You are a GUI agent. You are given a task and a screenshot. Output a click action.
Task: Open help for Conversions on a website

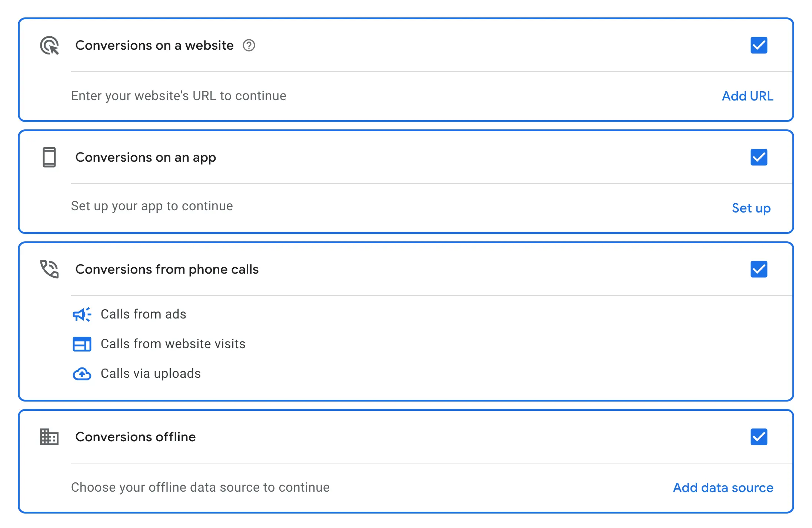click(249, 46)
